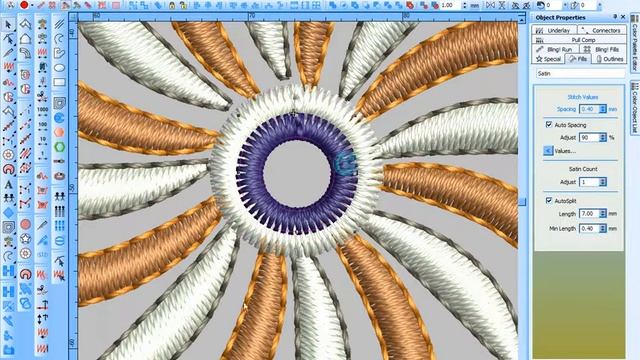The image size is (640, 360).
Task: Choose the orange hexagon tool
Action: [x=60, y=132]
